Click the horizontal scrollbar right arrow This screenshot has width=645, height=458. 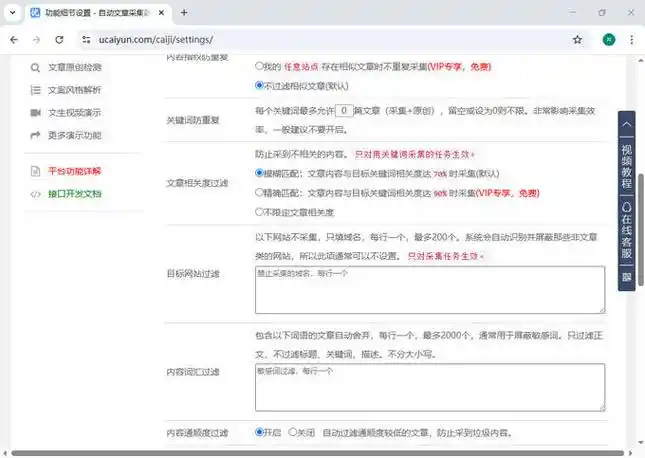(x=631, y=453)
